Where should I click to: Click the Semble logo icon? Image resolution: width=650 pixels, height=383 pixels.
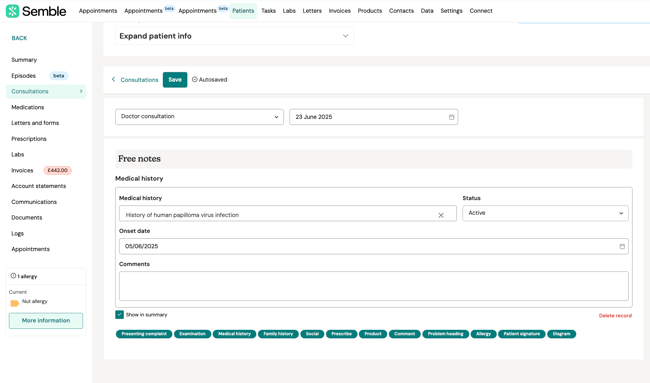[x=12, y=11]
